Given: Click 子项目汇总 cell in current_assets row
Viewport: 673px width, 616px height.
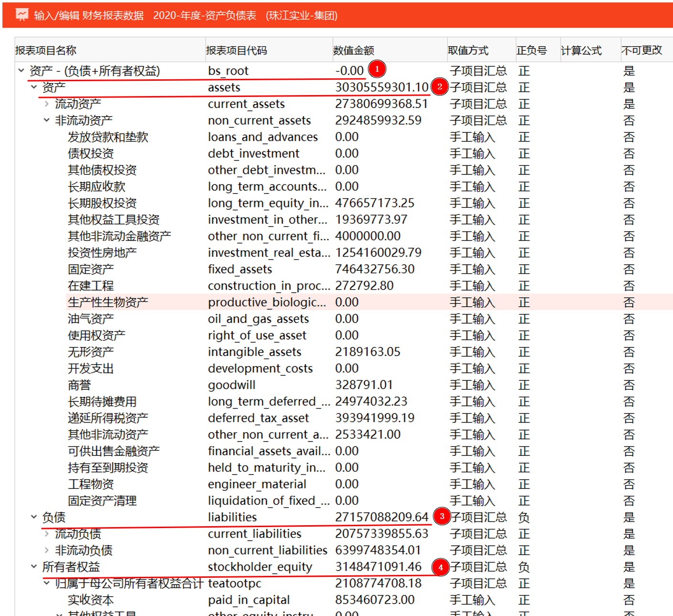Looking at the screenshot, I should (478, 104).
